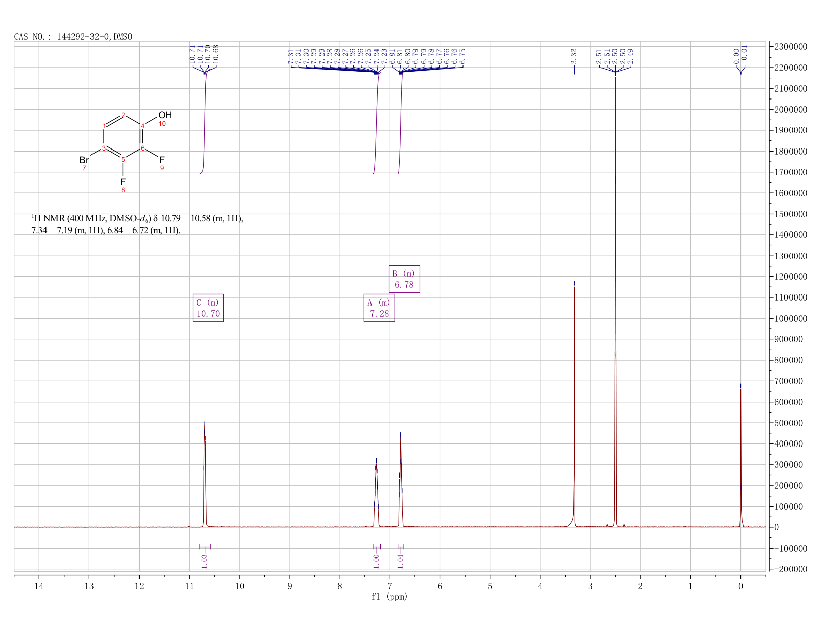Click the -200000 intensity axis label
The height and width of the screenshot is (644, 834).
[790, 569]
